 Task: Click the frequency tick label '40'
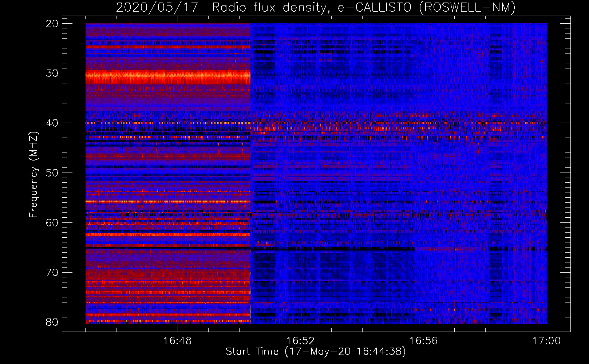click(x=52, y=123)
